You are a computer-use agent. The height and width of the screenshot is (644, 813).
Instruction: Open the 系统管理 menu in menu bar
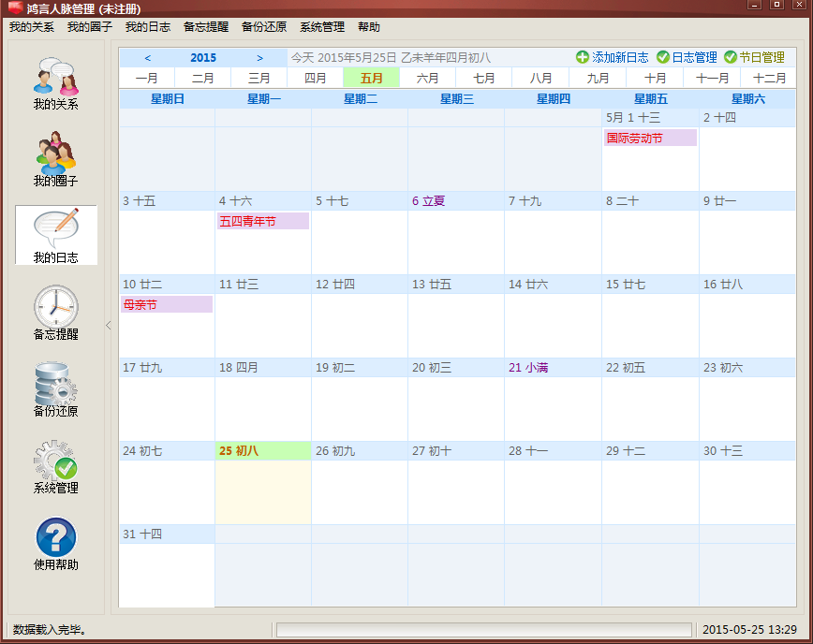[x=322, y=27]
